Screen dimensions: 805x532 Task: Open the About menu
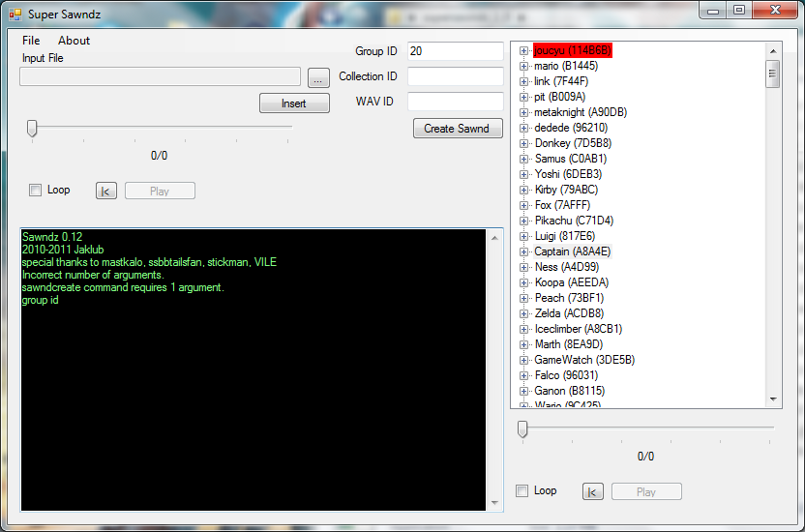(x=74, y=41)
